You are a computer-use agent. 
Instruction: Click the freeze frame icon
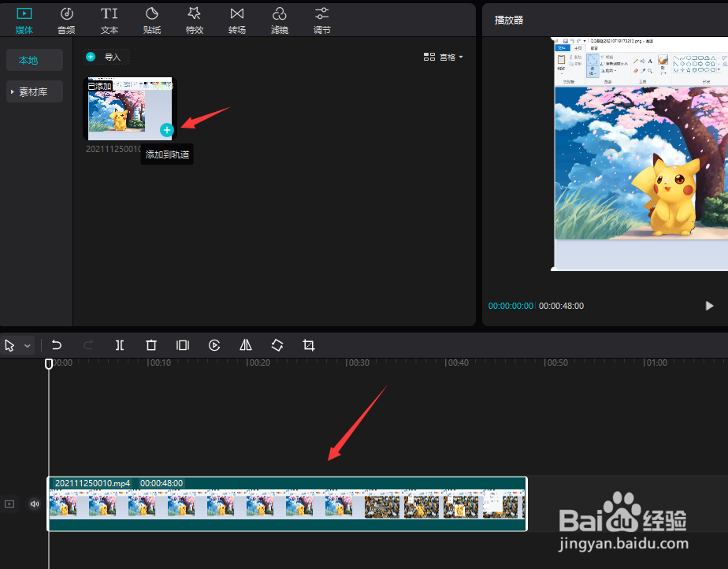point(183,345)
